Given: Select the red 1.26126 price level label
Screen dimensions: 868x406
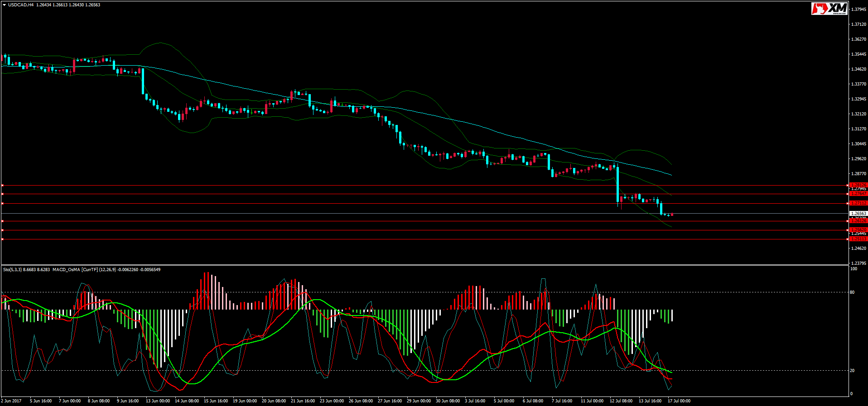Looking at the screenshot, I should [x=858, y=221].
